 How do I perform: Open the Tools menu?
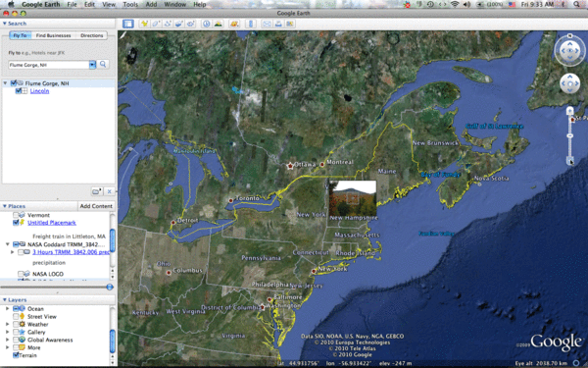[x=130, y=5]
